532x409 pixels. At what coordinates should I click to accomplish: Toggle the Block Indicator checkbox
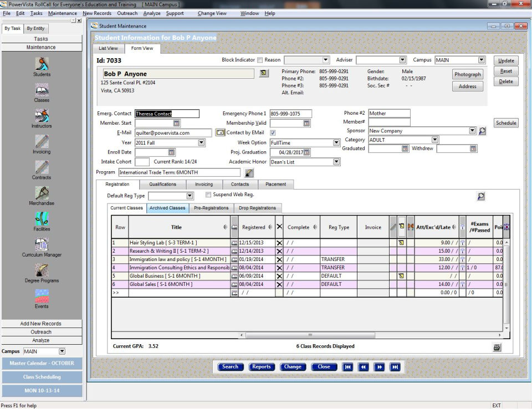[x=260, y=60]
